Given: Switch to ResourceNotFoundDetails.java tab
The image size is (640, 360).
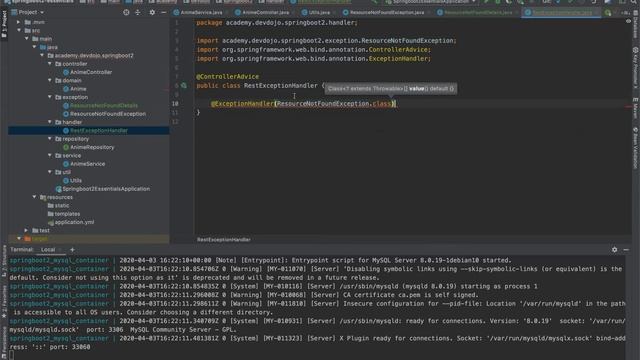Looking at the screenshot, I should [476, 13].
